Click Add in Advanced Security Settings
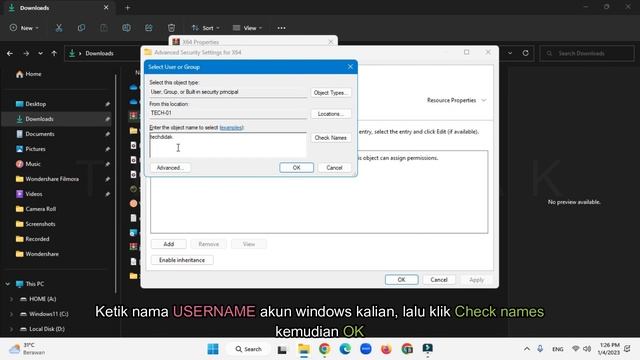Viewport: 640px width, 360px height. 169,244
